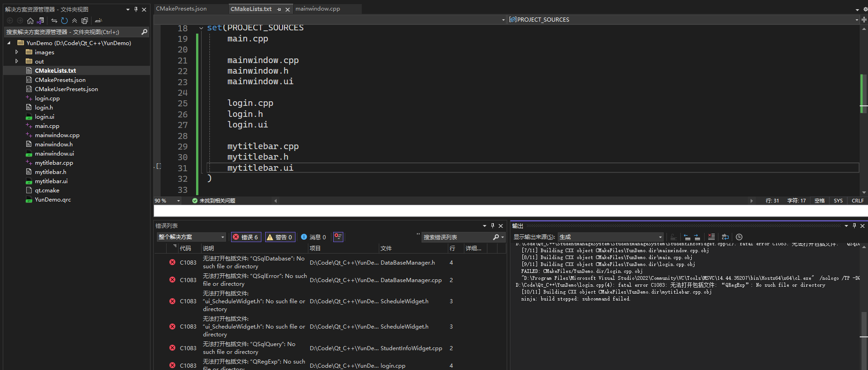868x370 pixels.
Task: Toggle the show all files icon
Action: (x=85, y=21)
